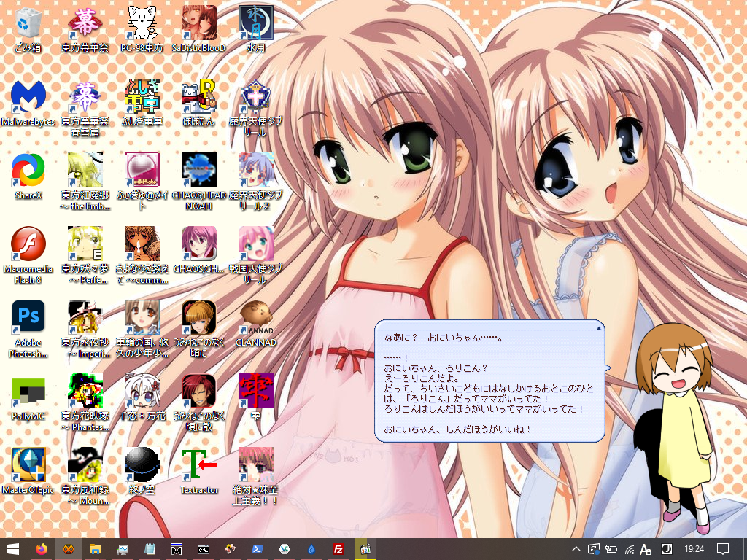Open the orange X app in taskbar

pyautogui.click(x=69, y=549)
